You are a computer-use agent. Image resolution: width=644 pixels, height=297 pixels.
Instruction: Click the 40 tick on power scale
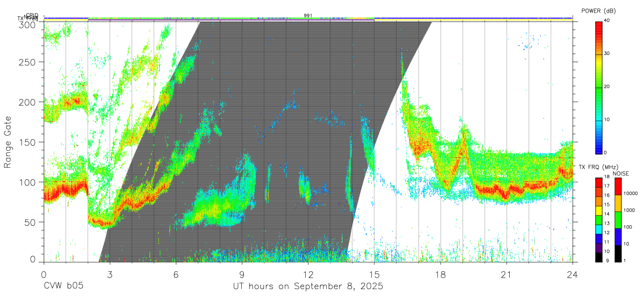tap(607, 20)
